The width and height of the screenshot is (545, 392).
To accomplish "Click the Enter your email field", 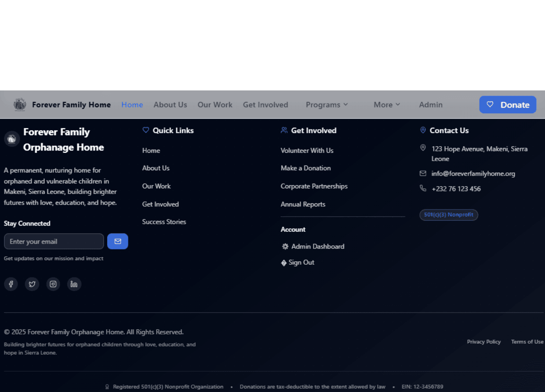I will point(54,241).
